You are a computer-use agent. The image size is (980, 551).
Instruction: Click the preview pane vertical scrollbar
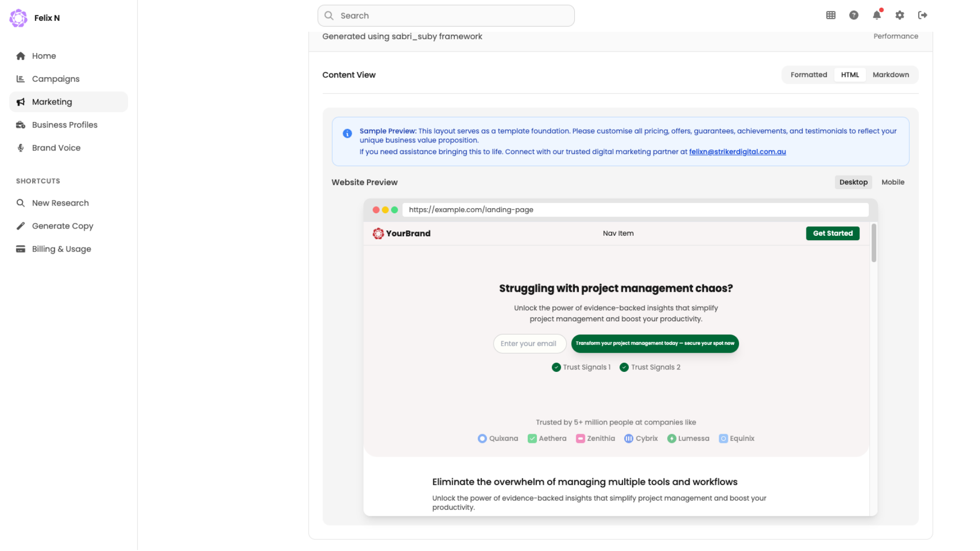pyautogui.click(x=873, y=243)
